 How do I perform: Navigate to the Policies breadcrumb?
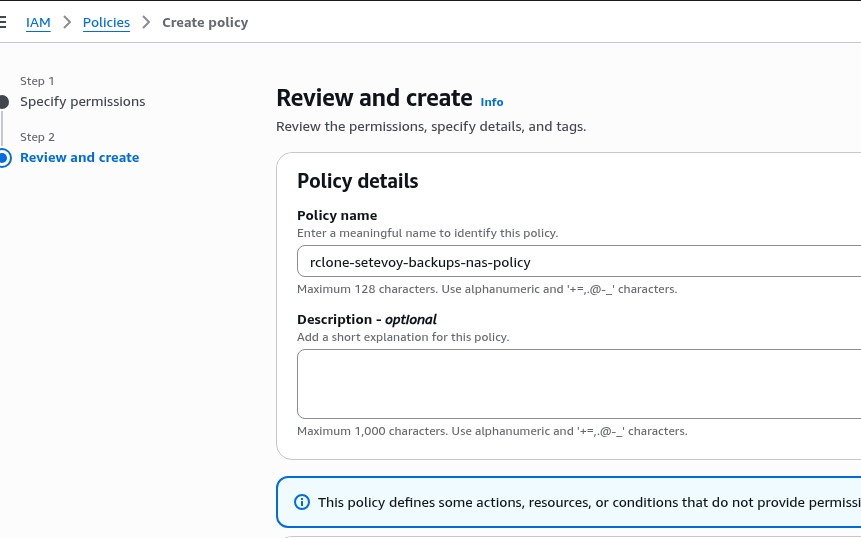click(106, 22)
